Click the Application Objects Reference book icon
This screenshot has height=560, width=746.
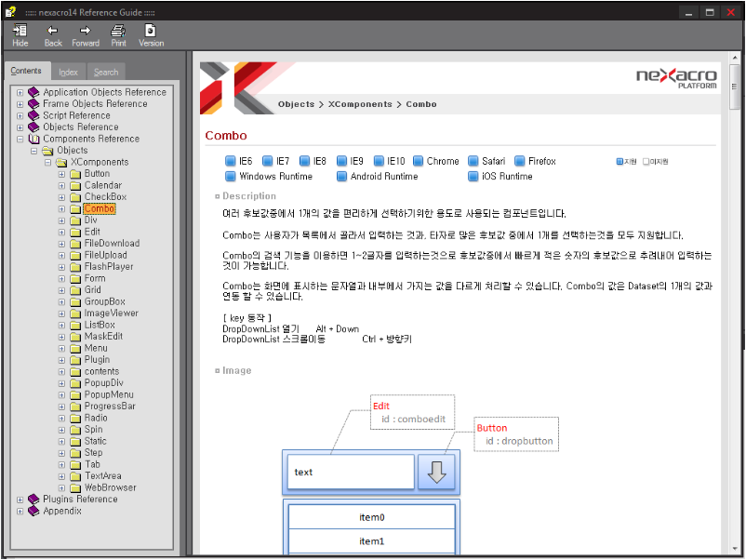point(33,92)
